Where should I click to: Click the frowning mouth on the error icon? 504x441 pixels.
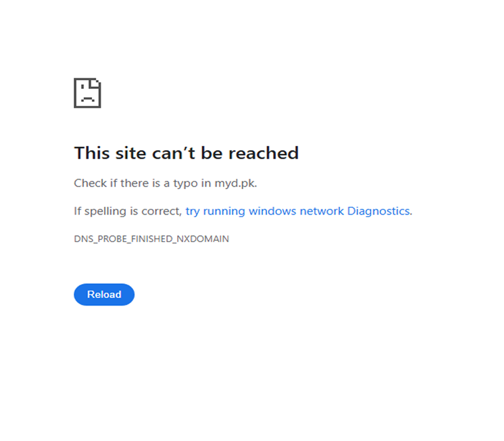(x=88, y=99)
